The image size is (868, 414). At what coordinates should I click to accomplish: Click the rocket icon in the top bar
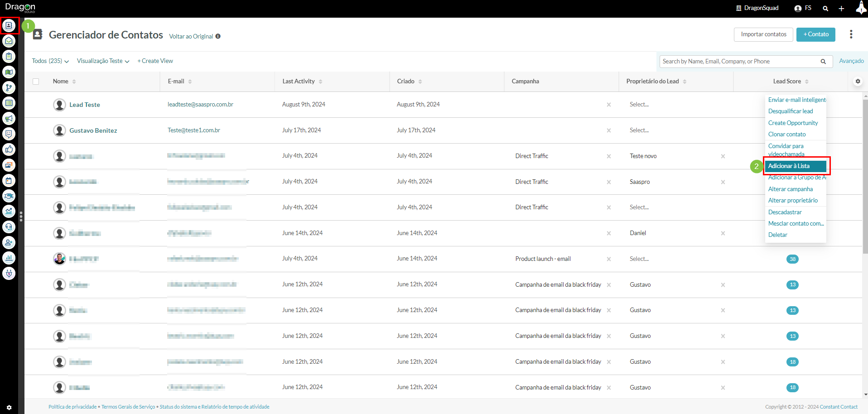point(860,8)
